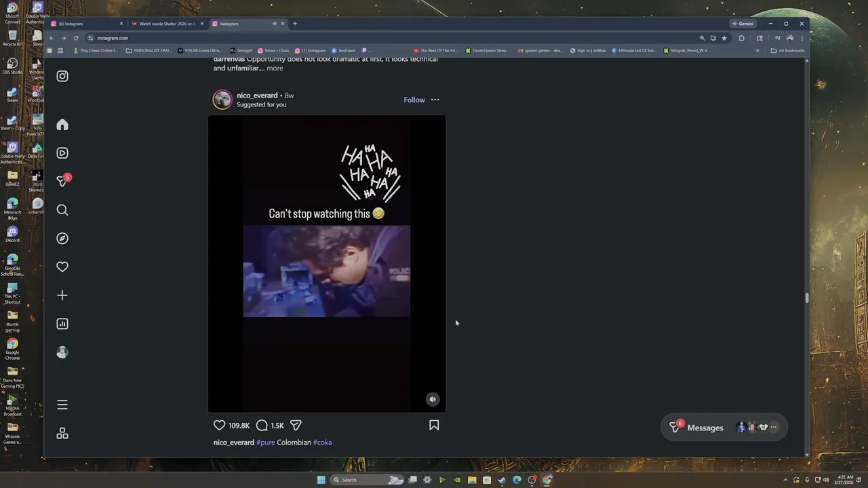Open the 'Inbox • Chats' bookmark
The height and width of the screenshot is (488, 868).
(x=273, y=50)
